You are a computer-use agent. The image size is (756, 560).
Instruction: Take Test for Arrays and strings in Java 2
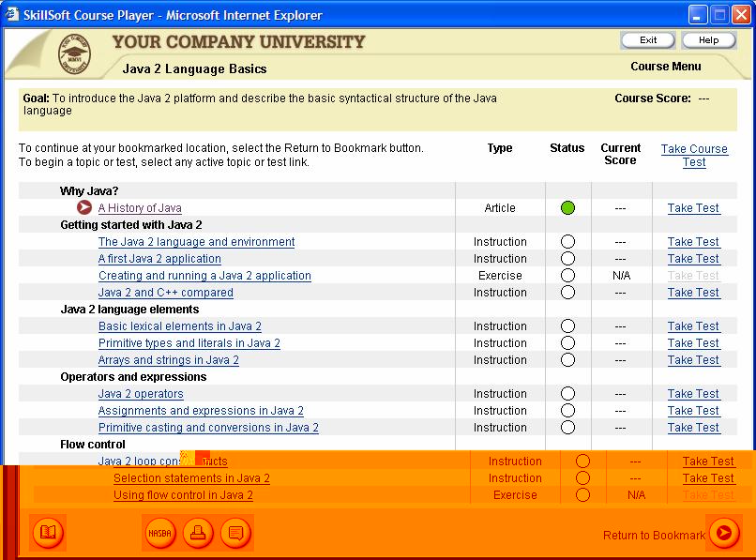click(x=693, y=360)
